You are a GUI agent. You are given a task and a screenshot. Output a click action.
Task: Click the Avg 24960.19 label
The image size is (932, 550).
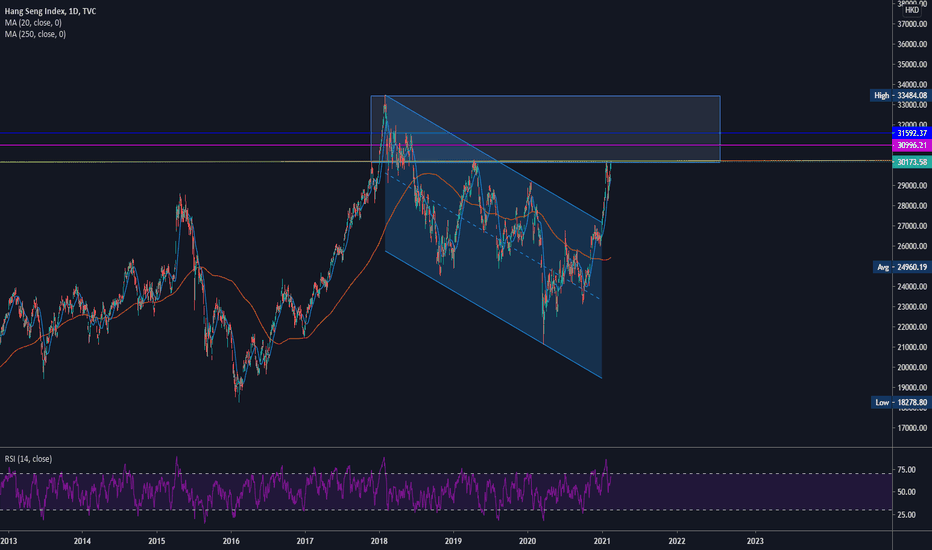point(900,268)
